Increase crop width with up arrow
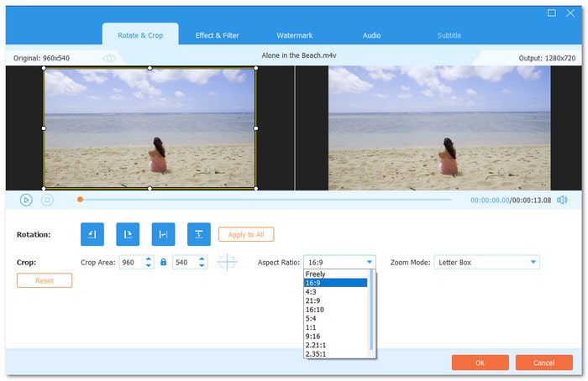The width and height of the screenshot is (588, 381). 149,258
